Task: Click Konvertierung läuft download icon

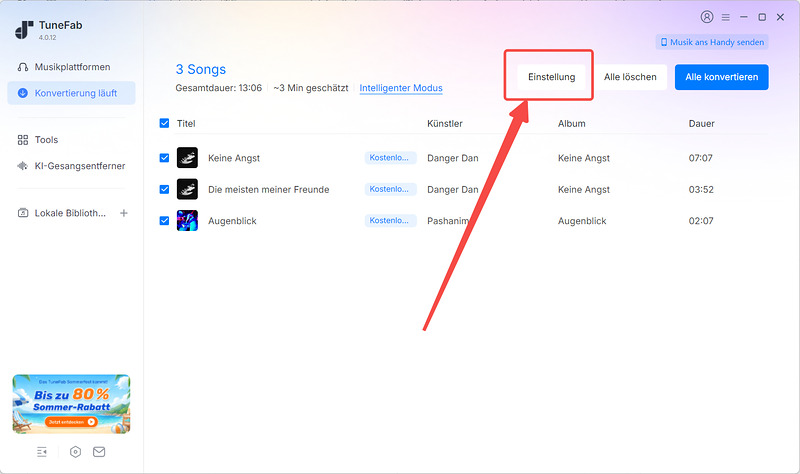Action: pos(22,93)
